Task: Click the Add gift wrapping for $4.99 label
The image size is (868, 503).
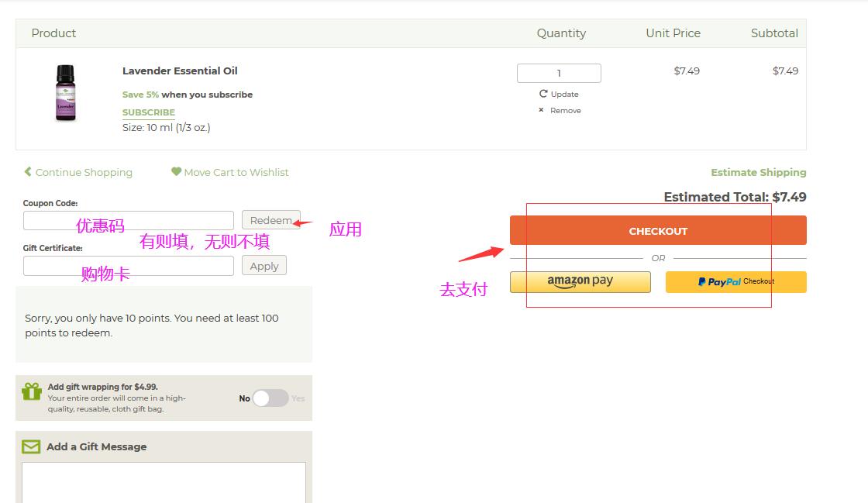Action: (102, 387)
